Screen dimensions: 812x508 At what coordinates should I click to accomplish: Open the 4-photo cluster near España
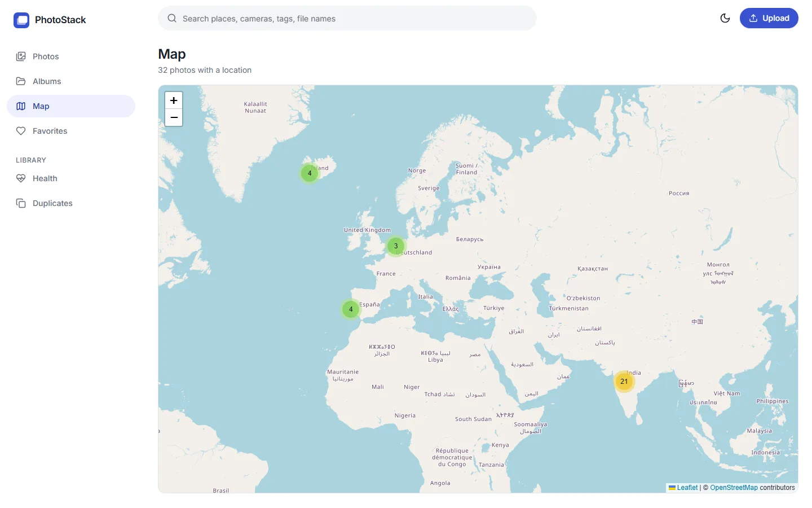(351, 309)
